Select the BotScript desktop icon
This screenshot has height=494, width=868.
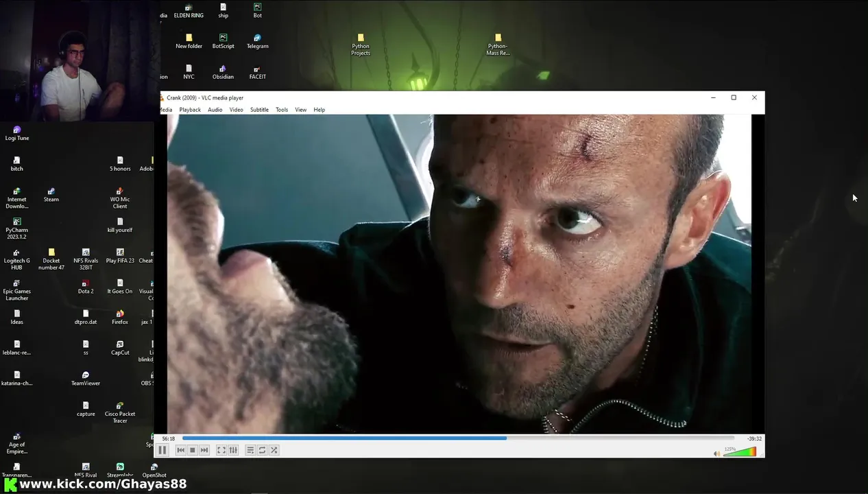223,41
